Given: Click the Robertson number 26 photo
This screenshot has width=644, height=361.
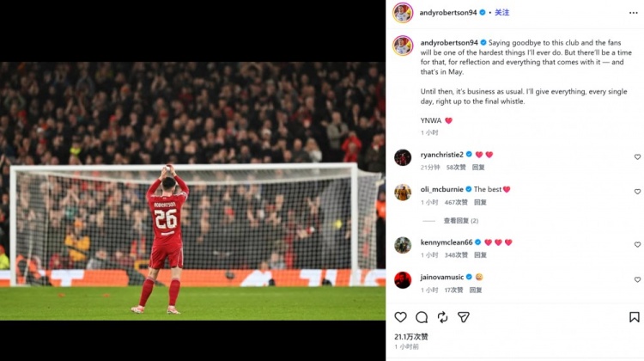Looking at the screenshot, I should click(x=192, y=191).
